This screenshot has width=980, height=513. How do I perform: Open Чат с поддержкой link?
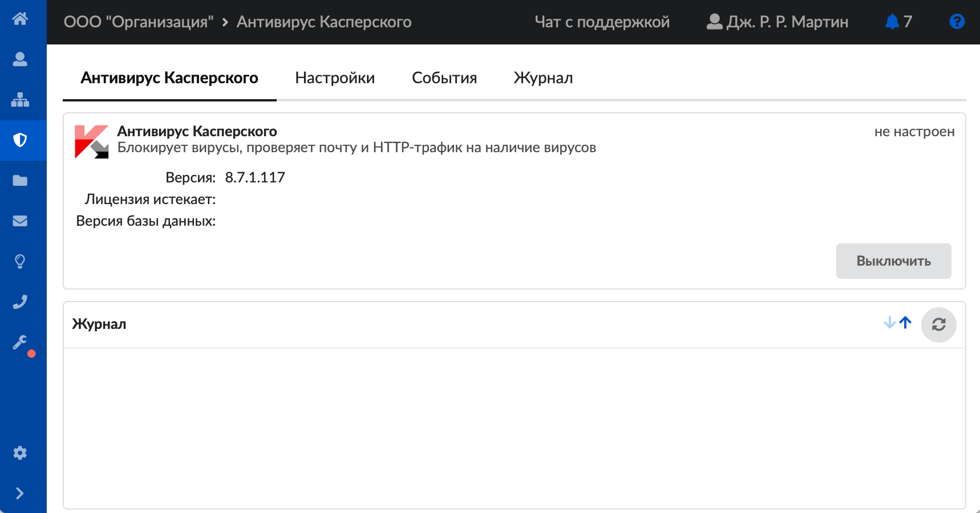click(x=602, y=22)
